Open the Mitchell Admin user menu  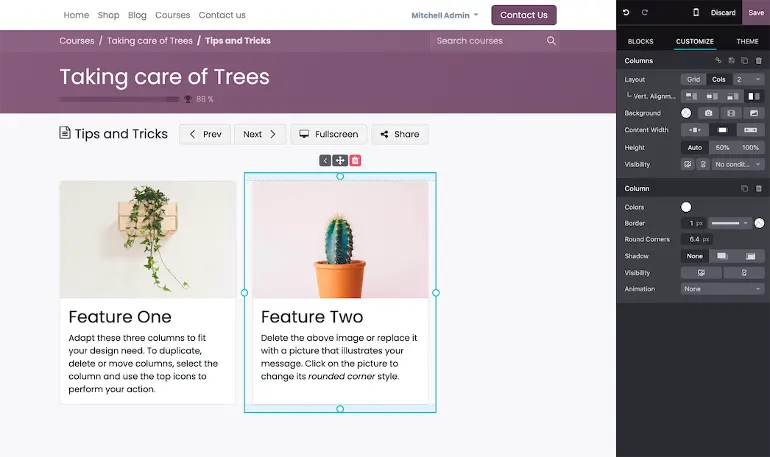(x=444, y=15)
